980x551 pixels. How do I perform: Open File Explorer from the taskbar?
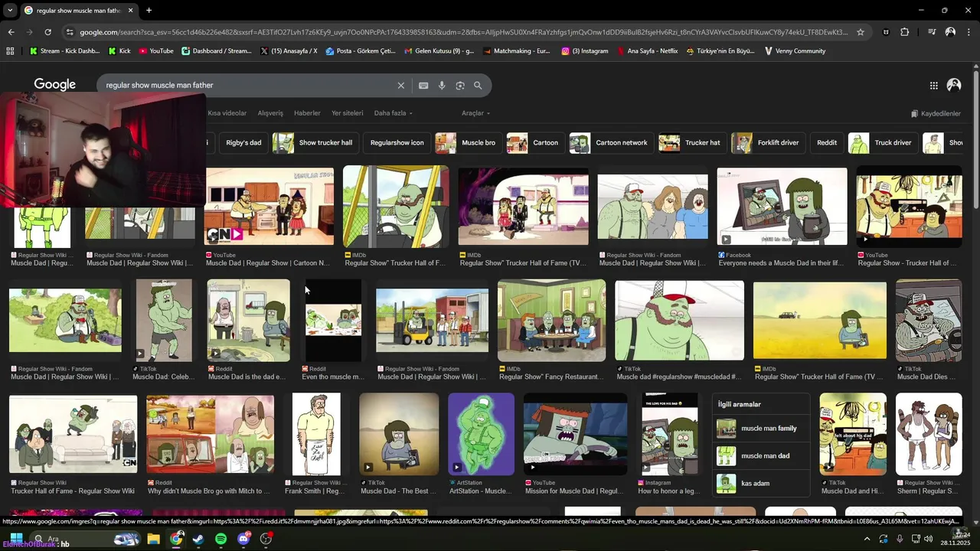pyautogui.click(x=153, y=539)
